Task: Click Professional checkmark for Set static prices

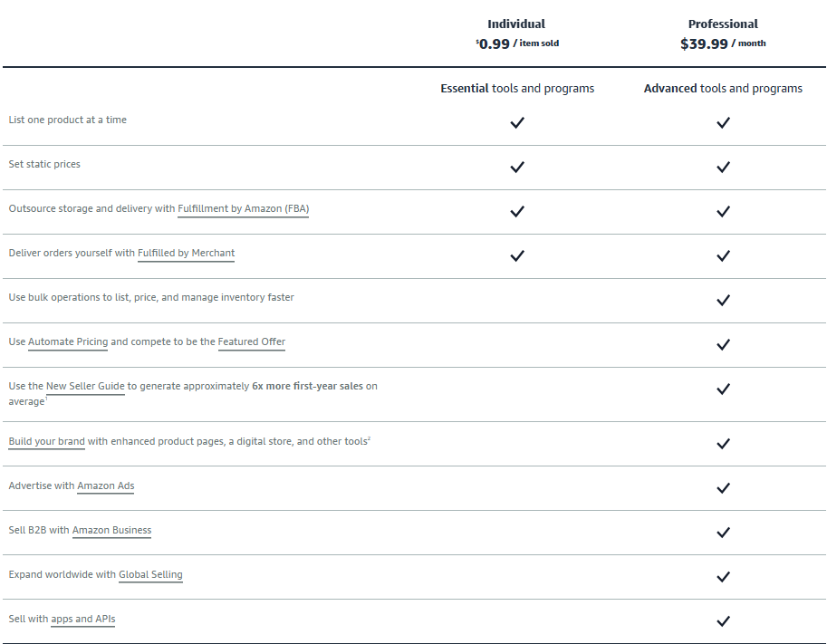Action: 723,167
